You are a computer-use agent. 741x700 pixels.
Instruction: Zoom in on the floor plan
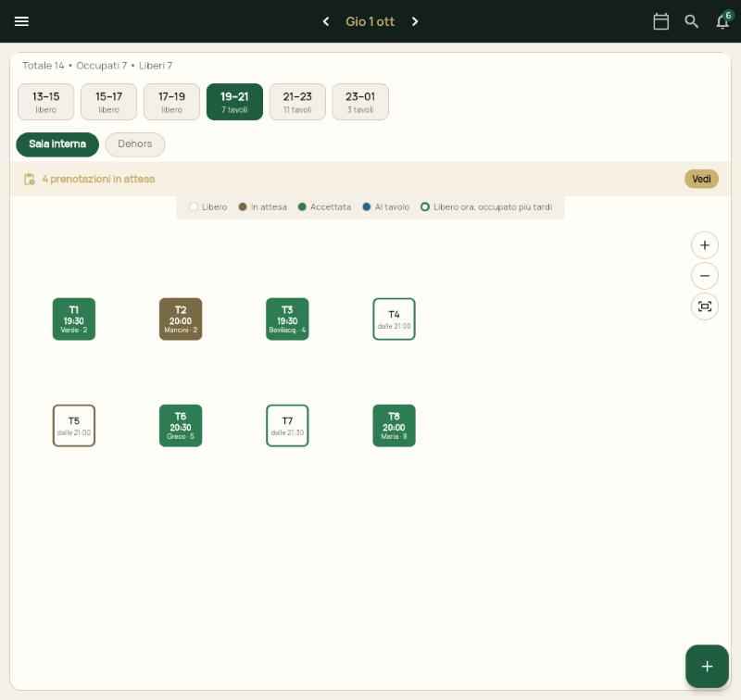click(x=705, y=245)
